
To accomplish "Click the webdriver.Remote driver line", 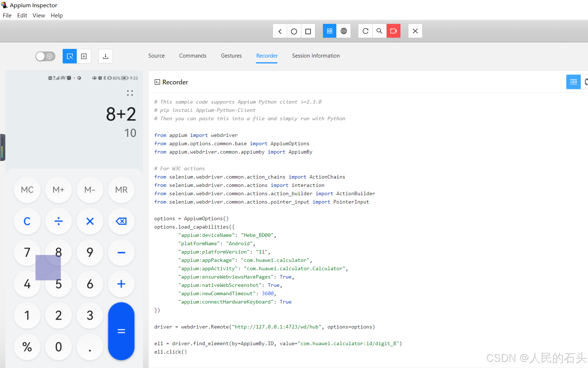I will [265, 327].
